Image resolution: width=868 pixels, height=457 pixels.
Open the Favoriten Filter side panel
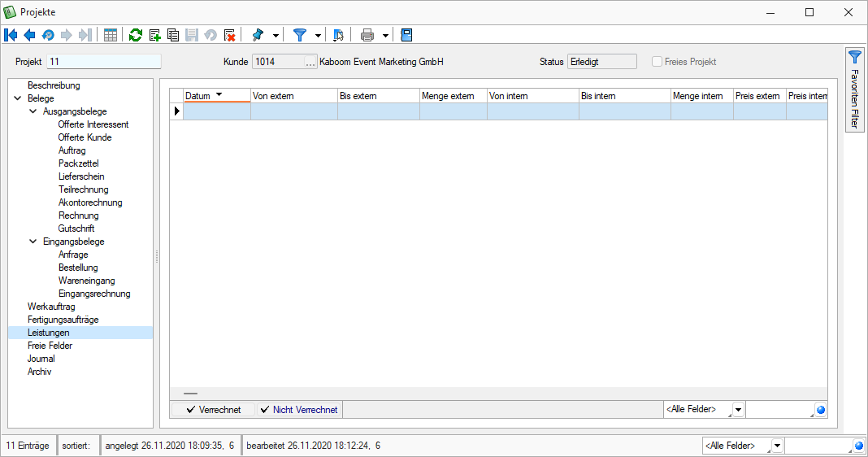(855, 89)
